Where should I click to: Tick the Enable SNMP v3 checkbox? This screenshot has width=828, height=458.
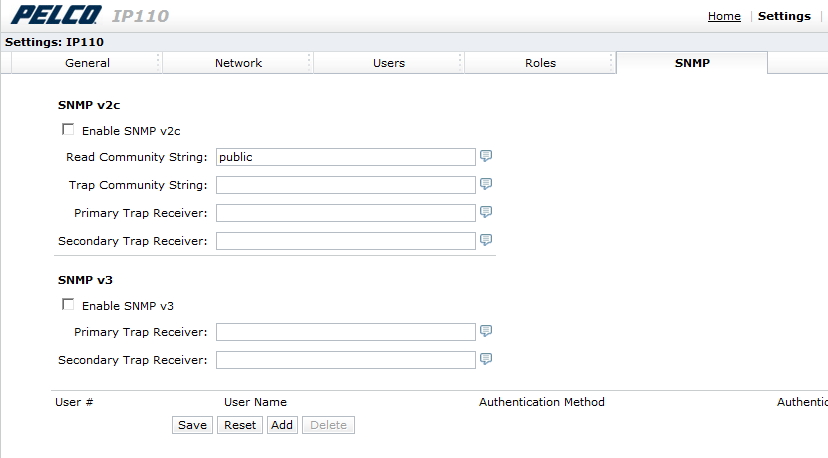(x=68, y=304)
